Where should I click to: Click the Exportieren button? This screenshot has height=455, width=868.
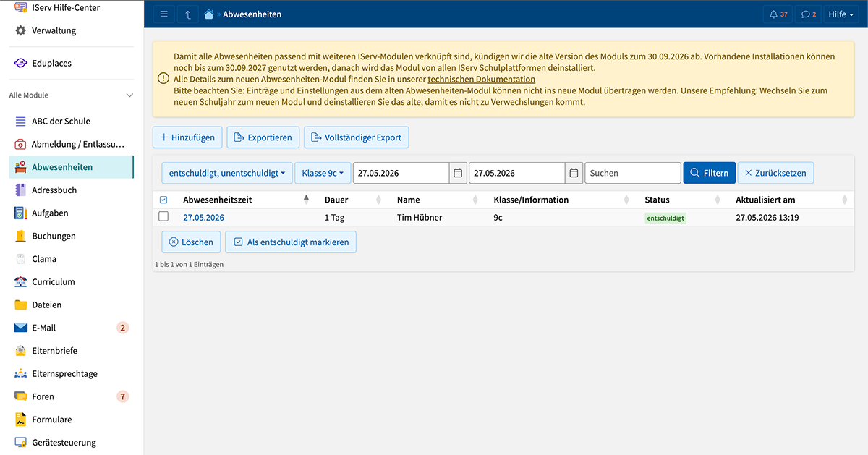pyautogui.click(x=263, y=137)
